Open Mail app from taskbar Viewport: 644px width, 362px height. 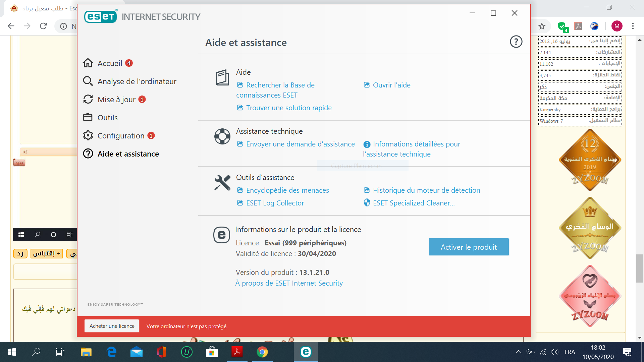(137, 352)
